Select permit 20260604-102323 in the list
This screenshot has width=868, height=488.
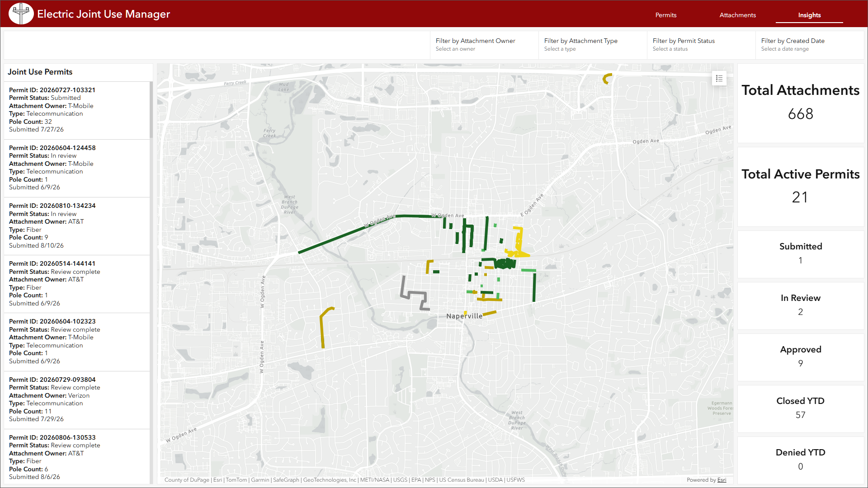coord(77,341)
